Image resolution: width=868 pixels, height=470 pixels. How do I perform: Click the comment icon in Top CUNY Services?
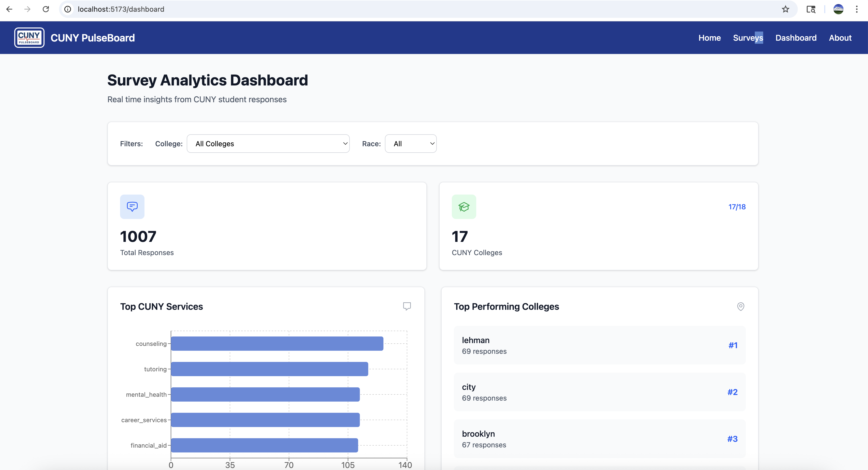coord(407,306)
